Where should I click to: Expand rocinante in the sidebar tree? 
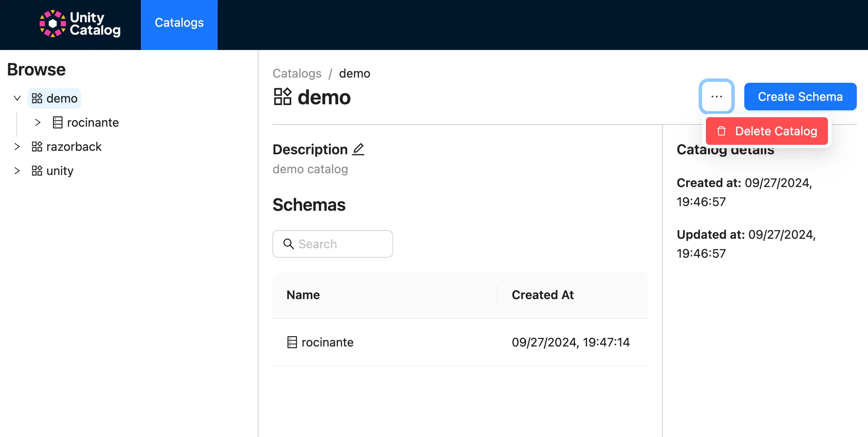[x=38, y=122]
